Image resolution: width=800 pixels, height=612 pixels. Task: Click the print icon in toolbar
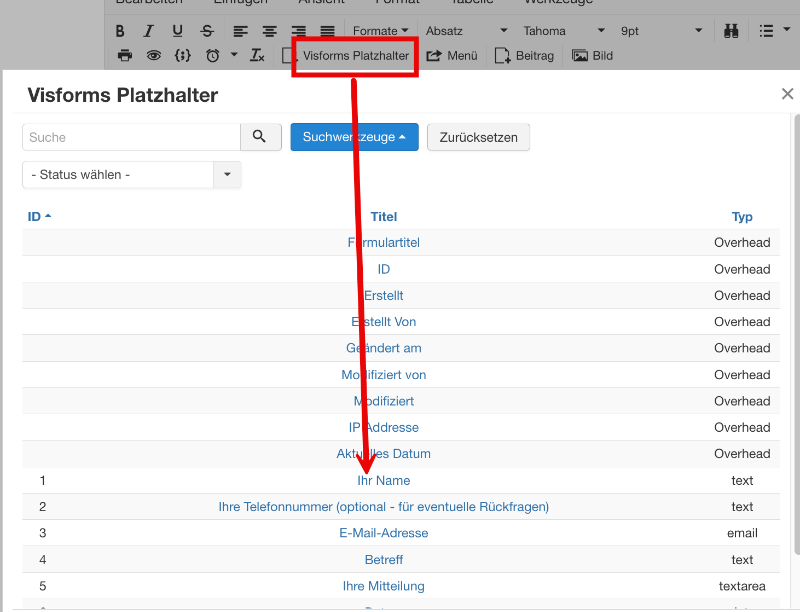tap(125, 56)
